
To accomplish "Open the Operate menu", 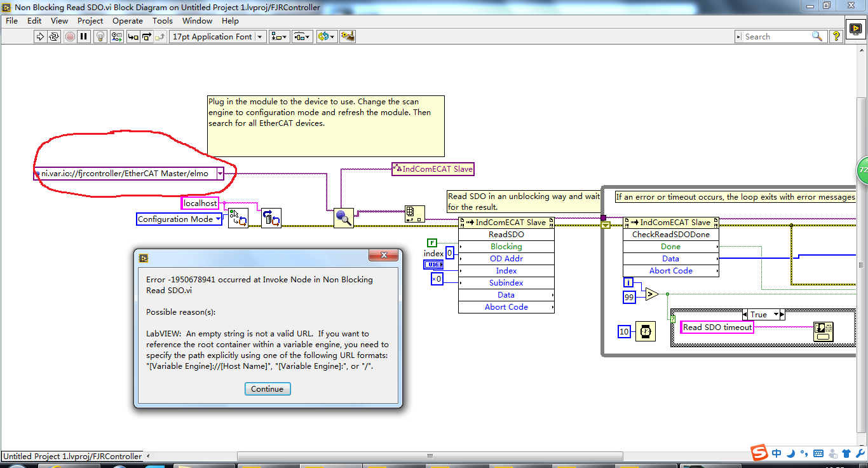I will pyautogui.click(x=128, y=21).
